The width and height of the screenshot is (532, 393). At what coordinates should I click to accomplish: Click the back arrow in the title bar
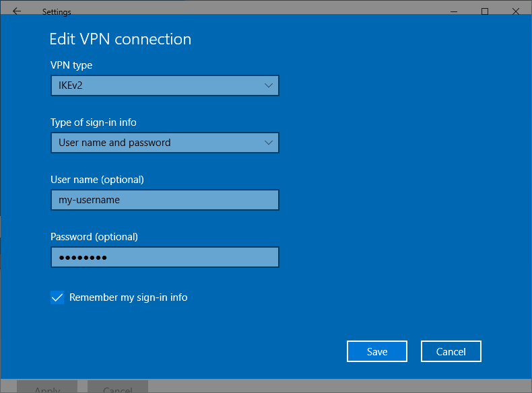pyautogui.click(x=17, y=11)
